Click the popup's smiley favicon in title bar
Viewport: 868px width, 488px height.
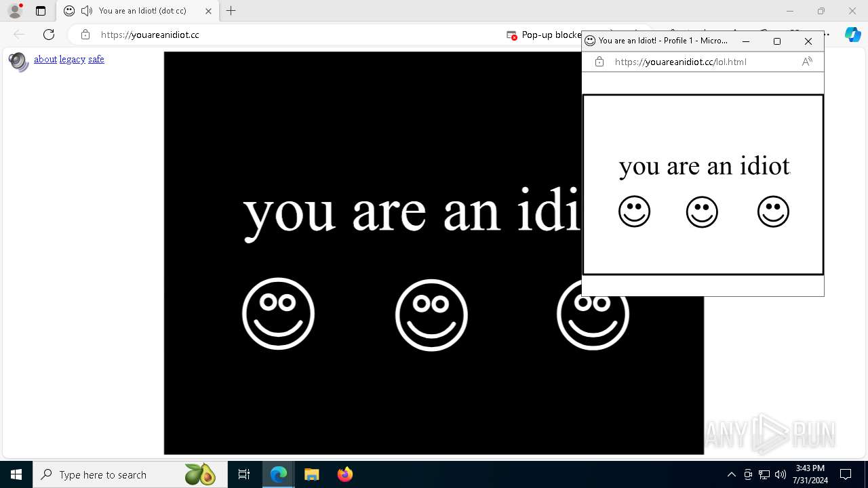pyautogui.click(x=590, y=41)
